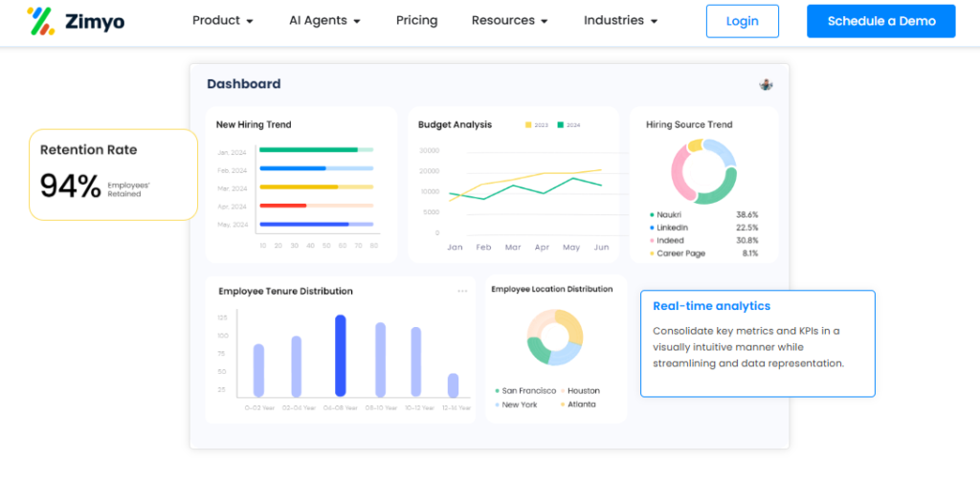Click the Real-time analytics heading

[711, 306]
